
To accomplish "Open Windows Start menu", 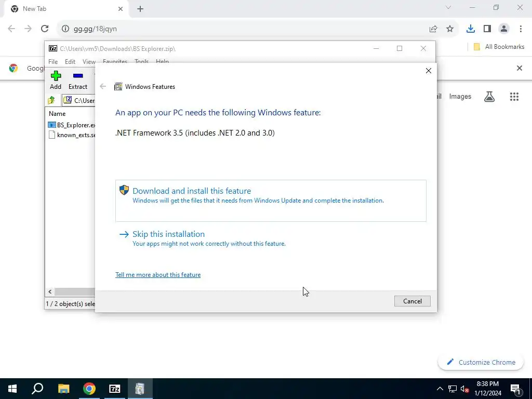I will click(12, 389).
